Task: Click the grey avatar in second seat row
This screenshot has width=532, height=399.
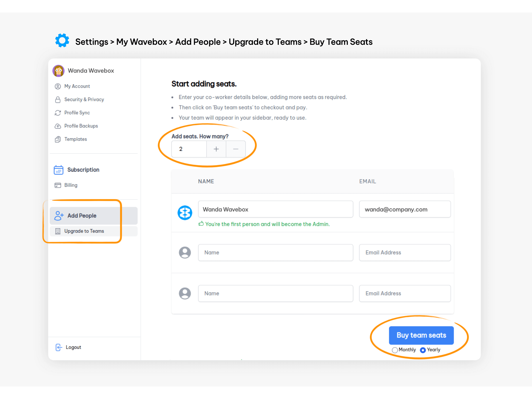Action: [x=185, y=252]
